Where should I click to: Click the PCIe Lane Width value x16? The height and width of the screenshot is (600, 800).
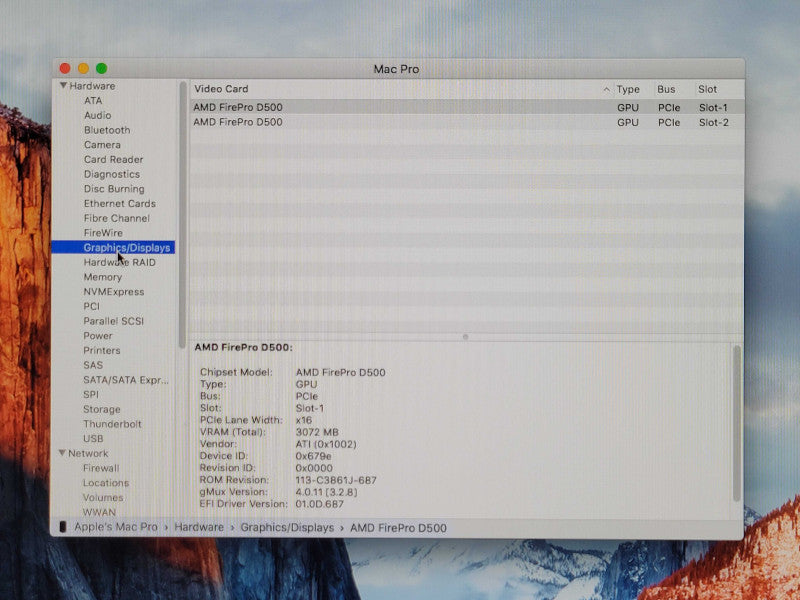click(304, 420)
